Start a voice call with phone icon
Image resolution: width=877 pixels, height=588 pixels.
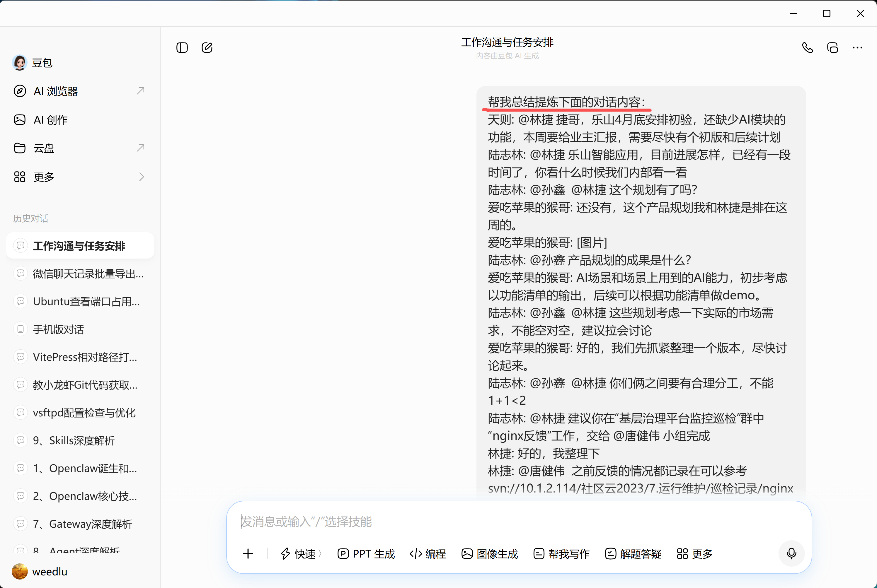(808, 48)
